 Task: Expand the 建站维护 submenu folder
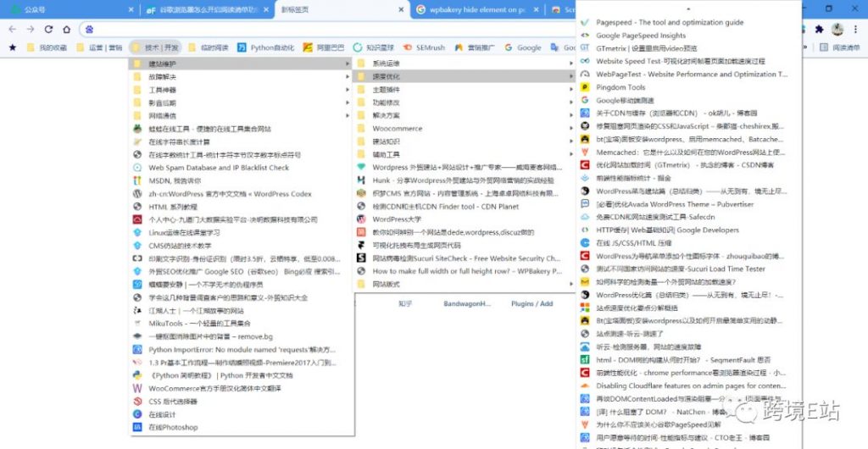coord(242,64)
